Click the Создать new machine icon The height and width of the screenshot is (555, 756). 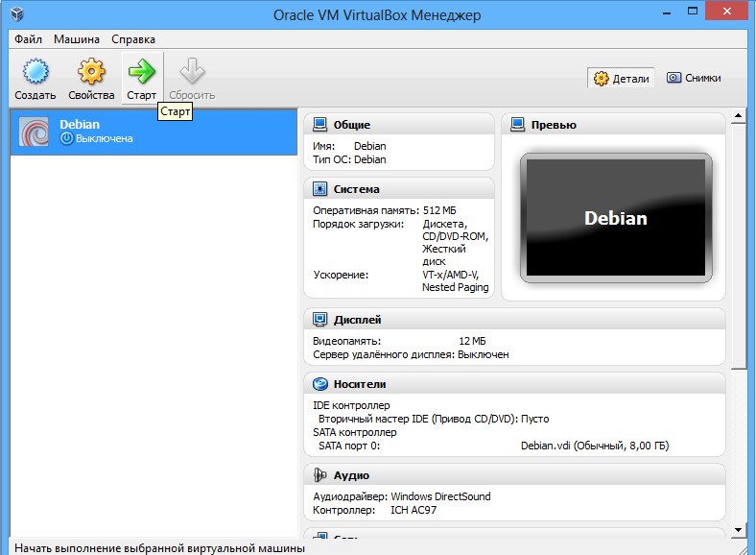[x=35, y=72]
